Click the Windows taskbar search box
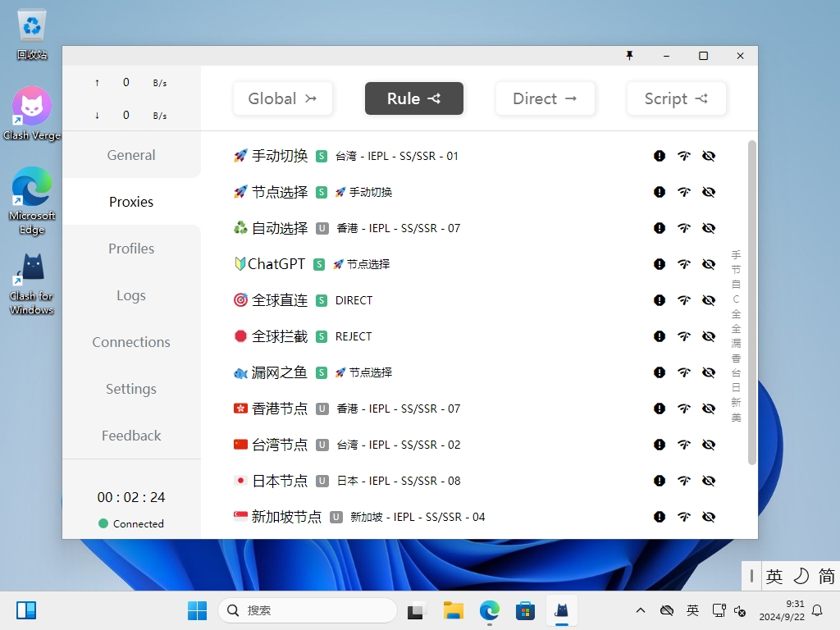Image resolution: width=840 pixels, height=630 pixels. click(308, 610)
